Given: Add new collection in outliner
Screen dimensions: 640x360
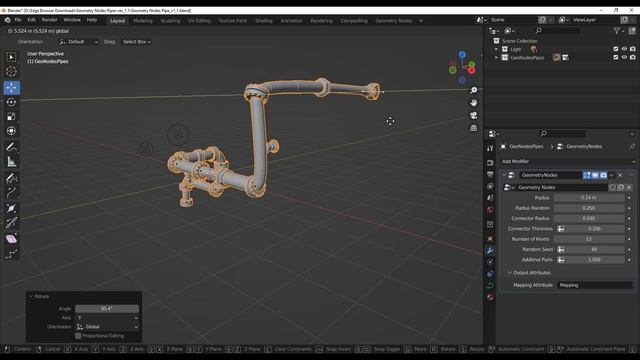Looking at the screenshot, I should [x=632, y=31].
